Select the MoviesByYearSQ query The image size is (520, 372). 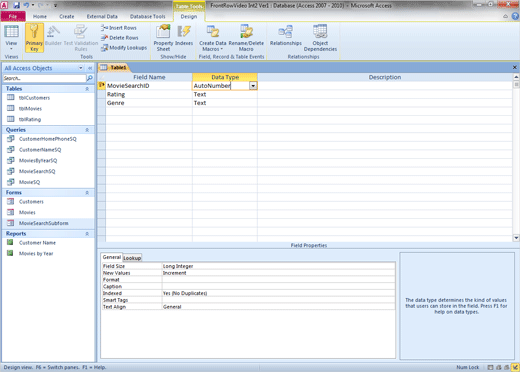coord(38,160)
